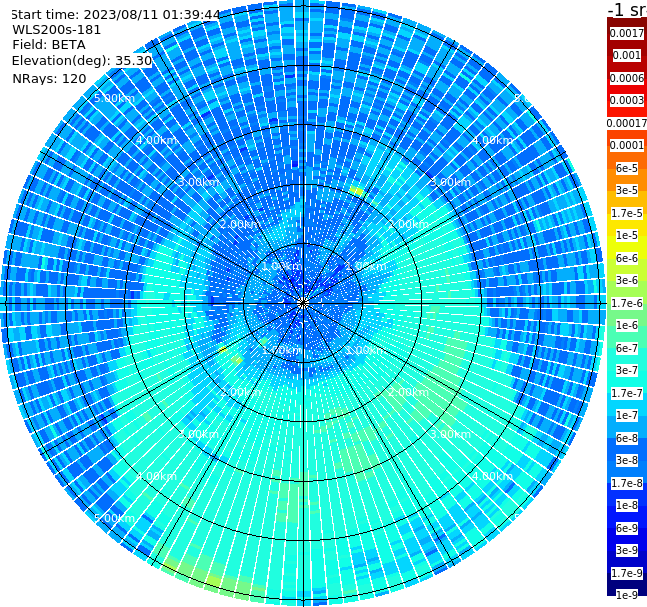Image resolution: width=647 pixels, height=607 pixels.
Task: Click the southeast 4.00km range ring label
Action: [492, 476]
